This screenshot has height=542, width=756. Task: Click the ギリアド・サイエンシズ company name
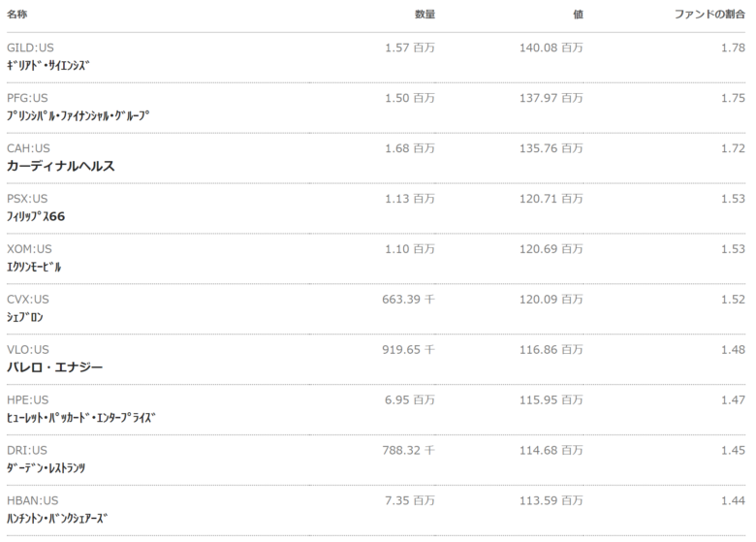click(x=47, y=65)
